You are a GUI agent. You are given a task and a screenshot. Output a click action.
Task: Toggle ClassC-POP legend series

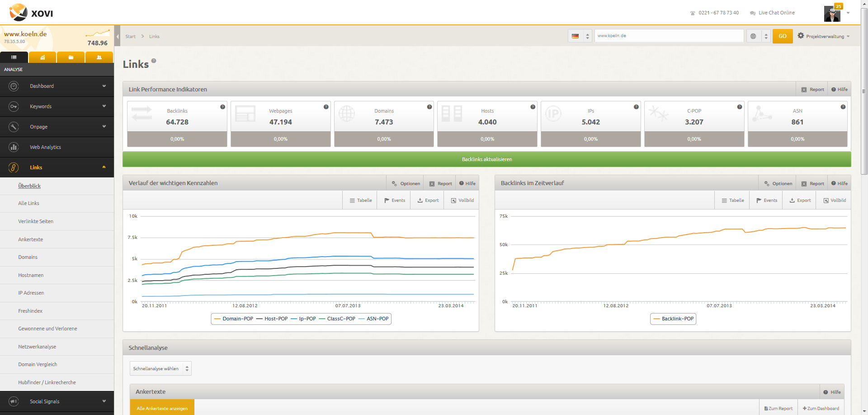click(x=337, y=319)
